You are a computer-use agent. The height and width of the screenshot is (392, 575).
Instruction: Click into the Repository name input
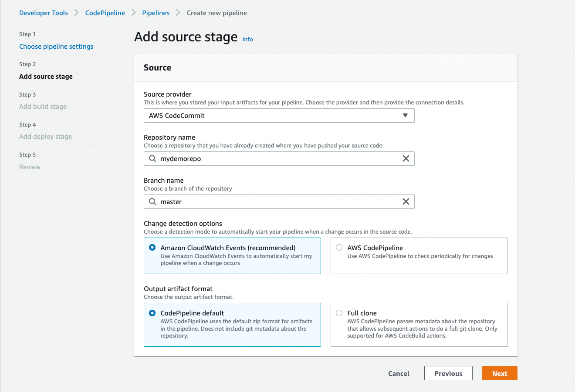(279, 158)
